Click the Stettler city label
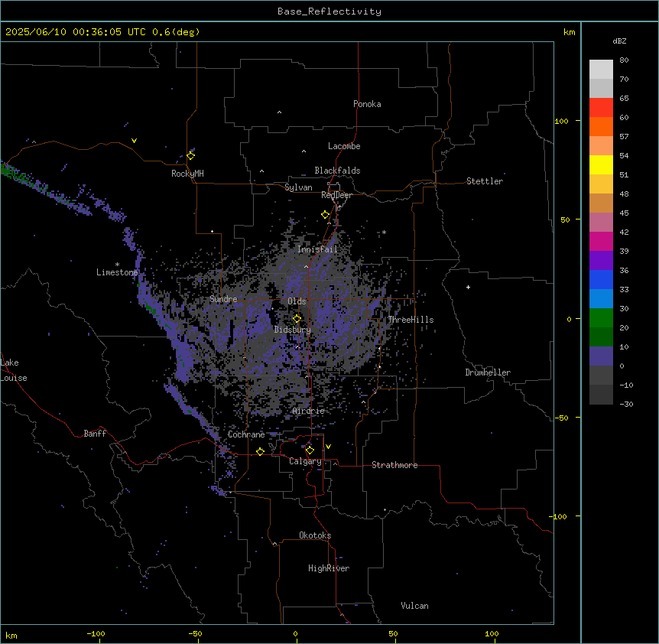 pos(485,181)
